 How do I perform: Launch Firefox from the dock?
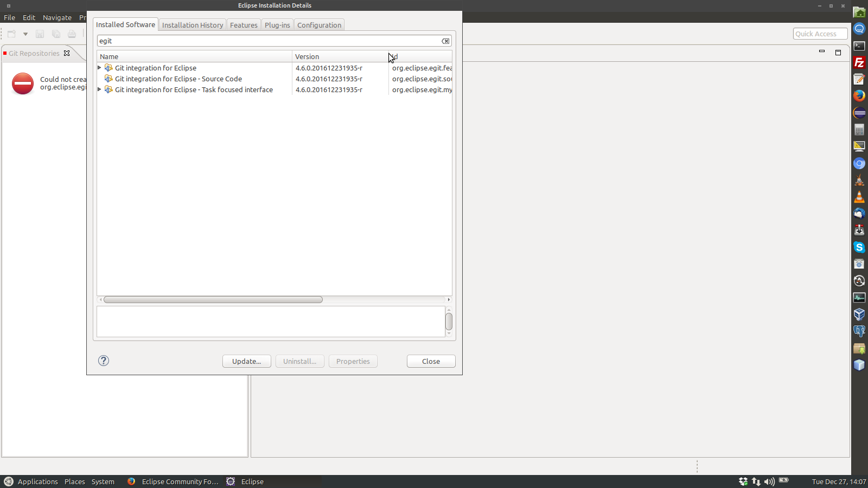[859, 96]
